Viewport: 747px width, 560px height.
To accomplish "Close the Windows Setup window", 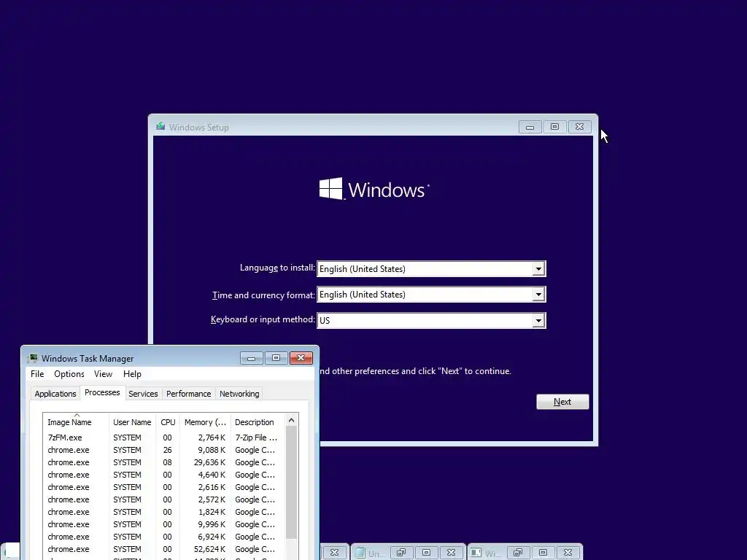I will 579,127.
